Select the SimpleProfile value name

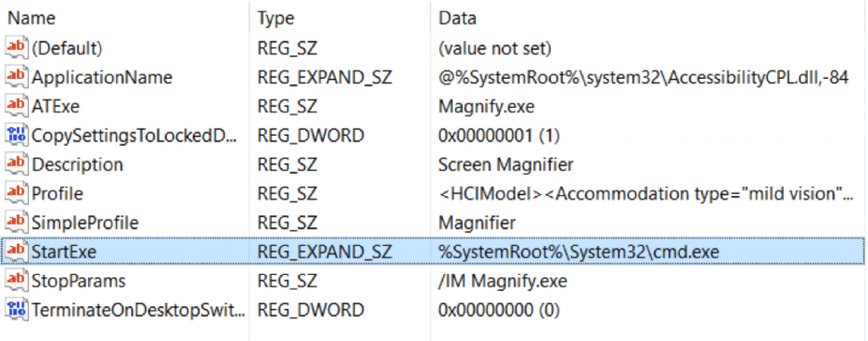point(86,222)
